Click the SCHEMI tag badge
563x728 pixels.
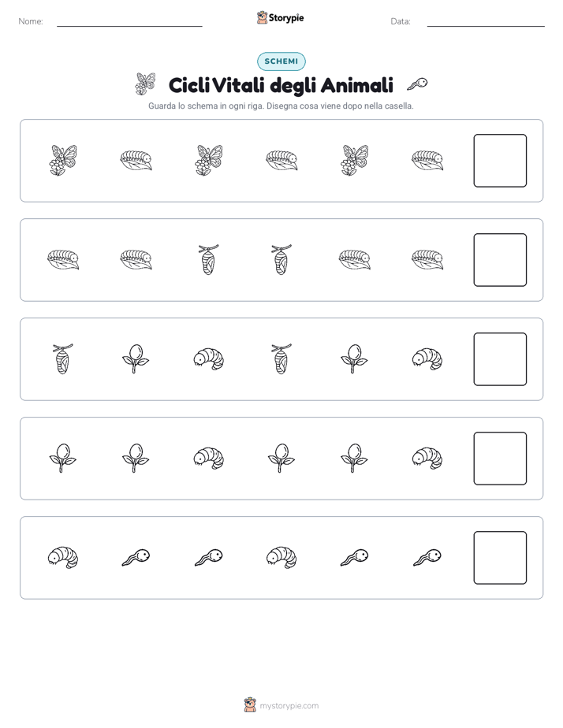(x=281, y=61)
